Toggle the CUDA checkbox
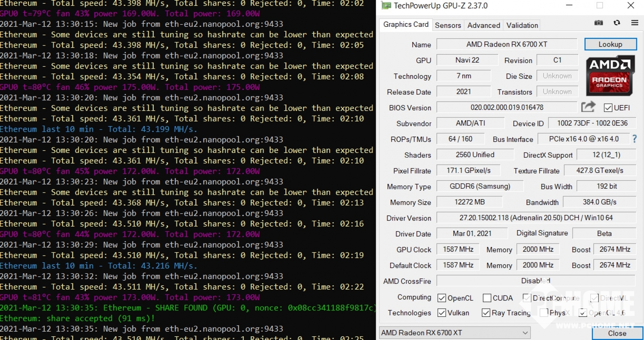Viewport: 644px width, 340px height. (x=487, y=298)
